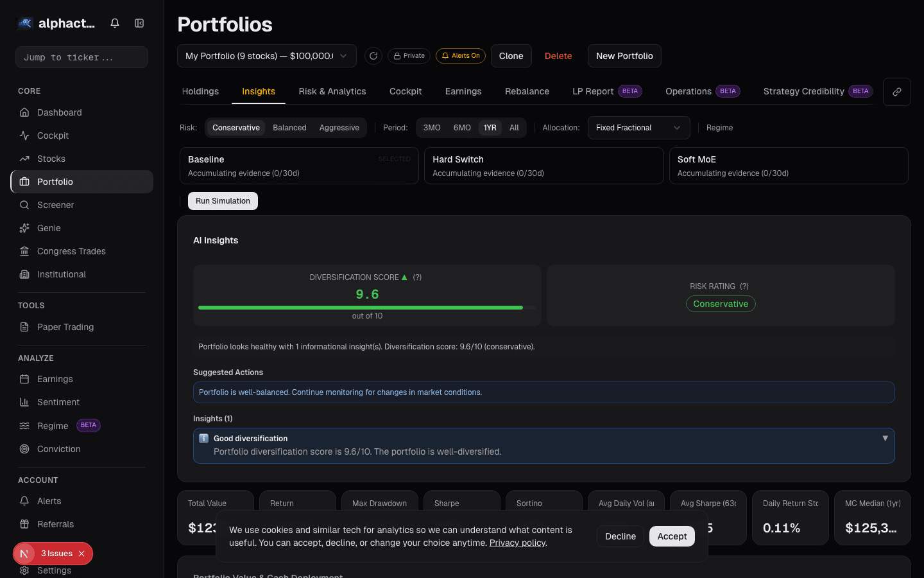The width and height of the screenshot is (924, 578).
Task: Open the My Portfolio selector dropdown
Action: coord(266,56)
